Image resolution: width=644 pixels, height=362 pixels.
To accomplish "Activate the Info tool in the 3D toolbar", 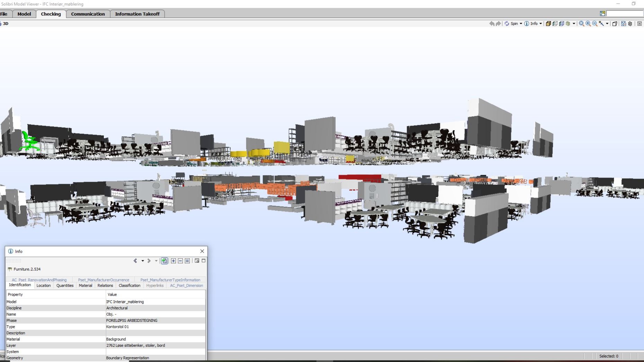I will [x=531, y=24].
